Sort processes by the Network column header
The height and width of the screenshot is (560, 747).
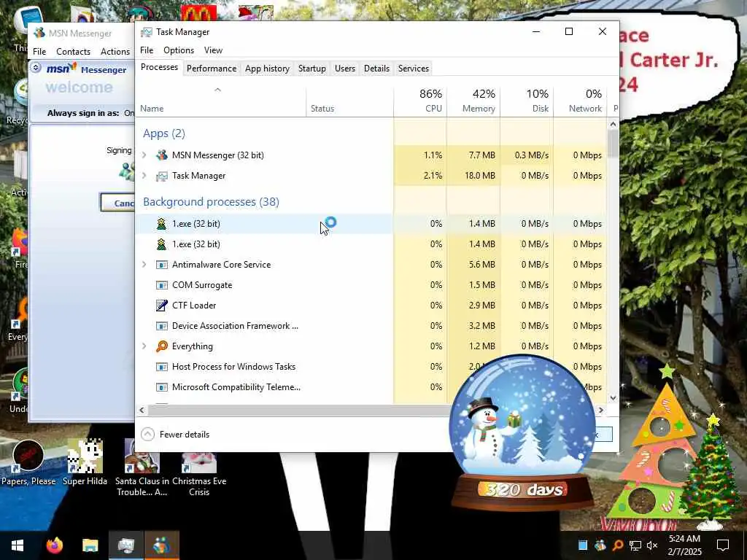point(580,101)
